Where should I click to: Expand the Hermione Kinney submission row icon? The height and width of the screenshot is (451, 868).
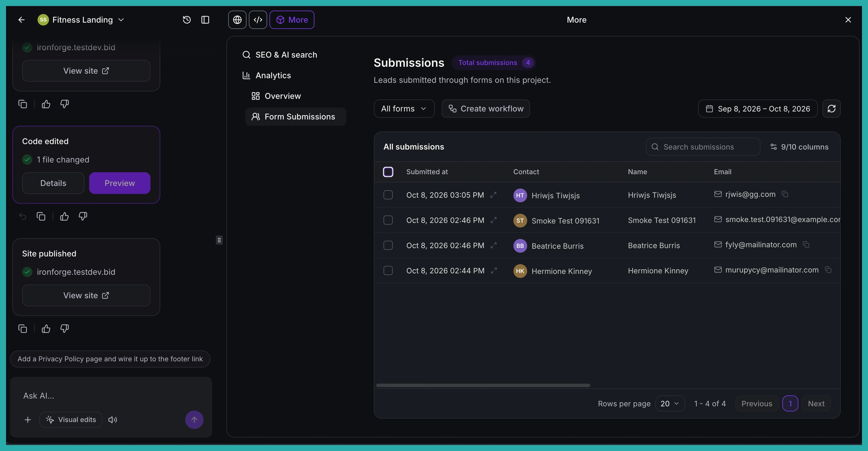coord(494,271)
